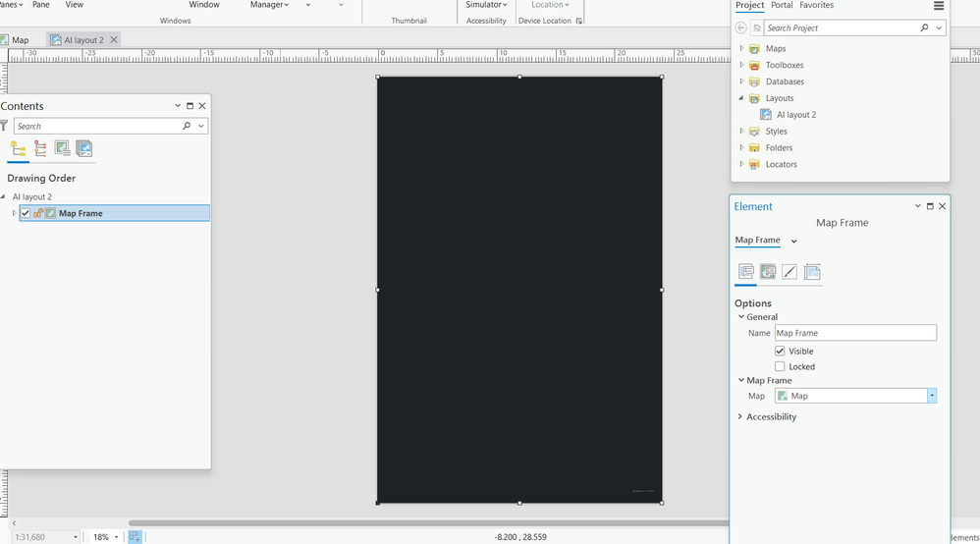Expand the Map Frame tree node
The image size is (980, 544).
pyautogui.click(x=15, y=213)
